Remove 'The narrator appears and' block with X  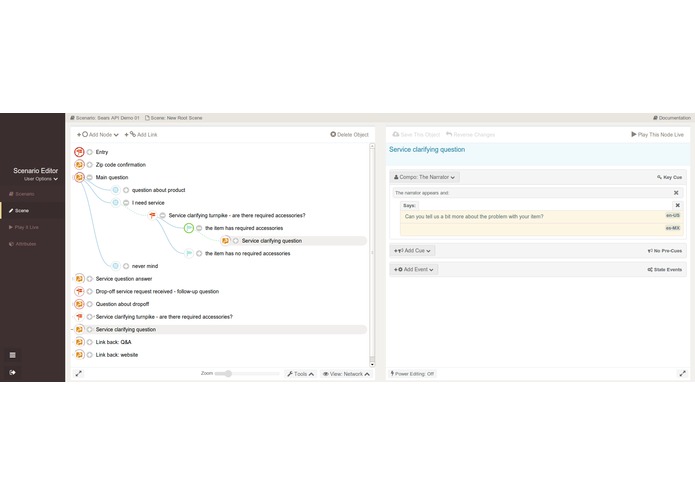(676, 193)
